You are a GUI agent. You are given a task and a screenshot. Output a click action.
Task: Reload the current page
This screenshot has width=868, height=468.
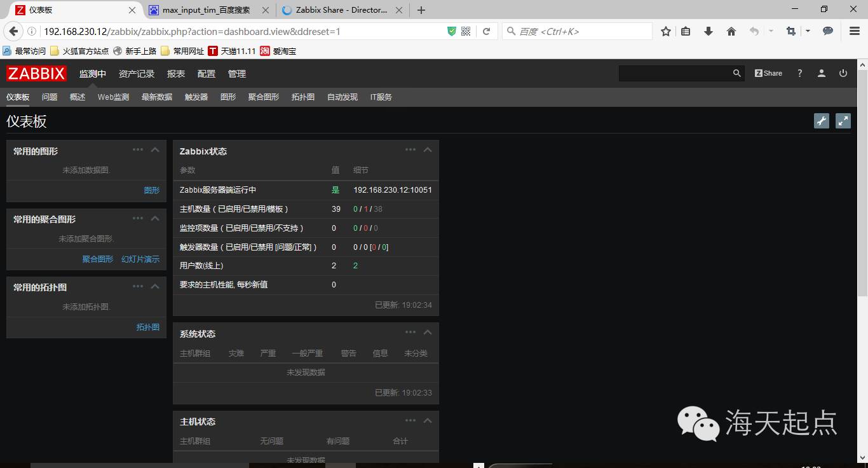[x=487, y=31]
